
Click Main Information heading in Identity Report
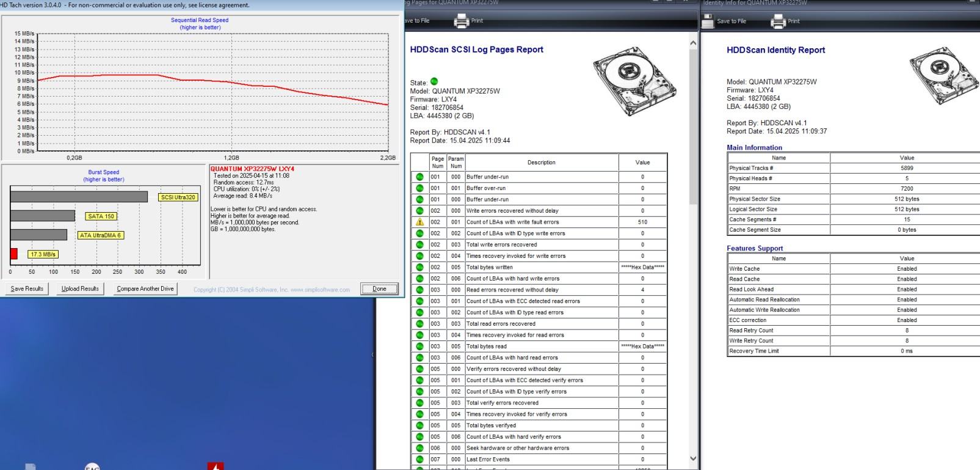pos(754,147)
